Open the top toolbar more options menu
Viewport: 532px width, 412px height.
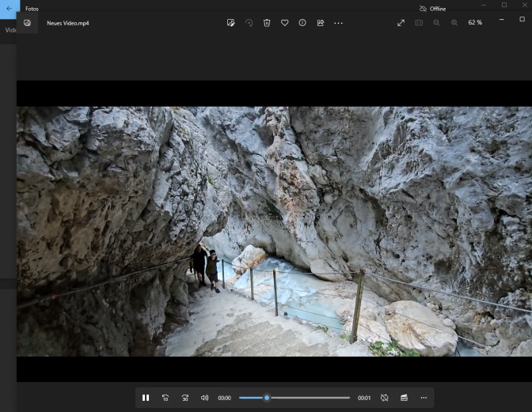pos(339,23)
